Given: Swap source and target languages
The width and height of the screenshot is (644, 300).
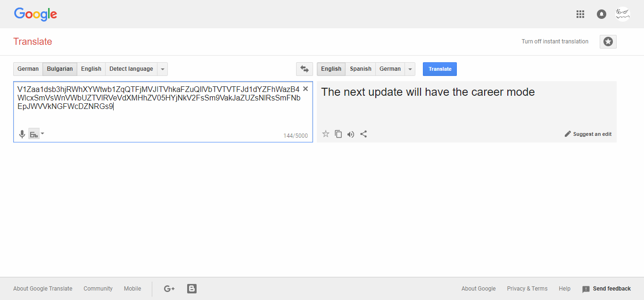Looking at the screenshot, I should (305, 69).
